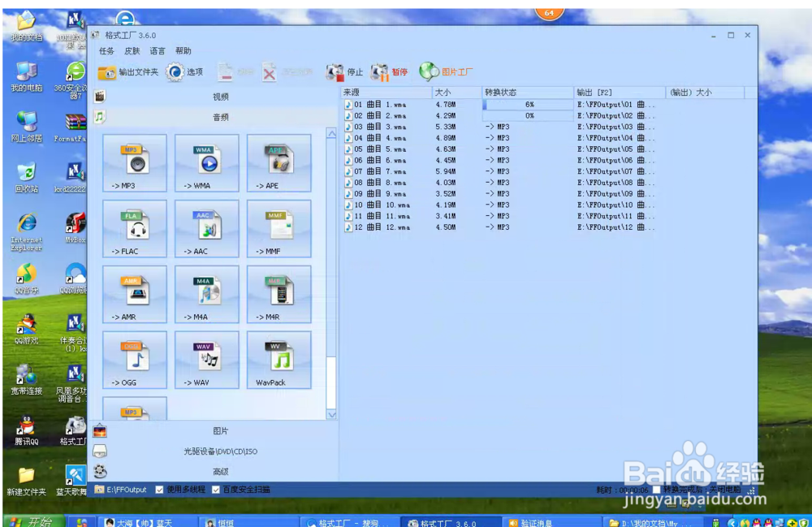Image resolution: width=812 pixels, height=527 pixels.
Task: Open Picture Factory (图片工厂)
Action: coord(446,72)
